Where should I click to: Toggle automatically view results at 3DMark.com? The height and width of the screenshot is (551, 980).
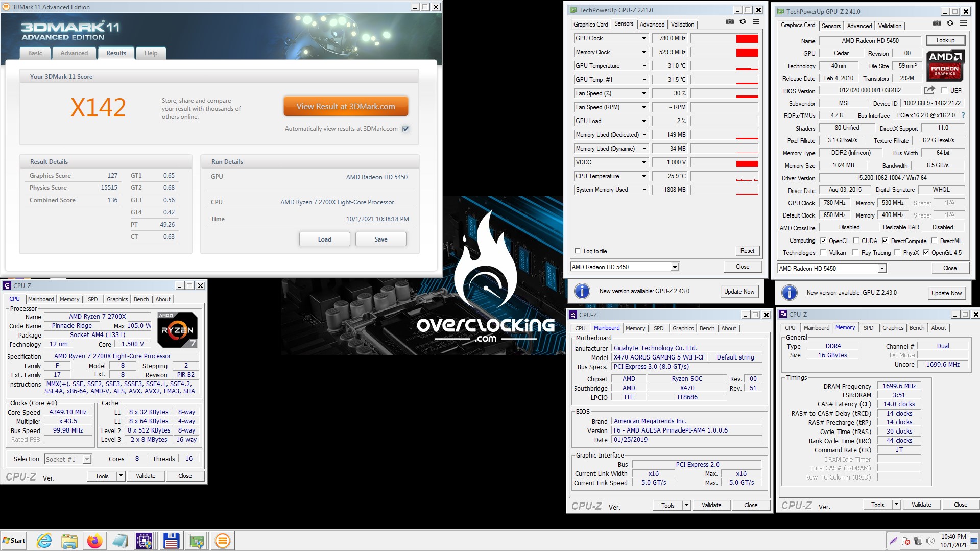tap(406, 129)
